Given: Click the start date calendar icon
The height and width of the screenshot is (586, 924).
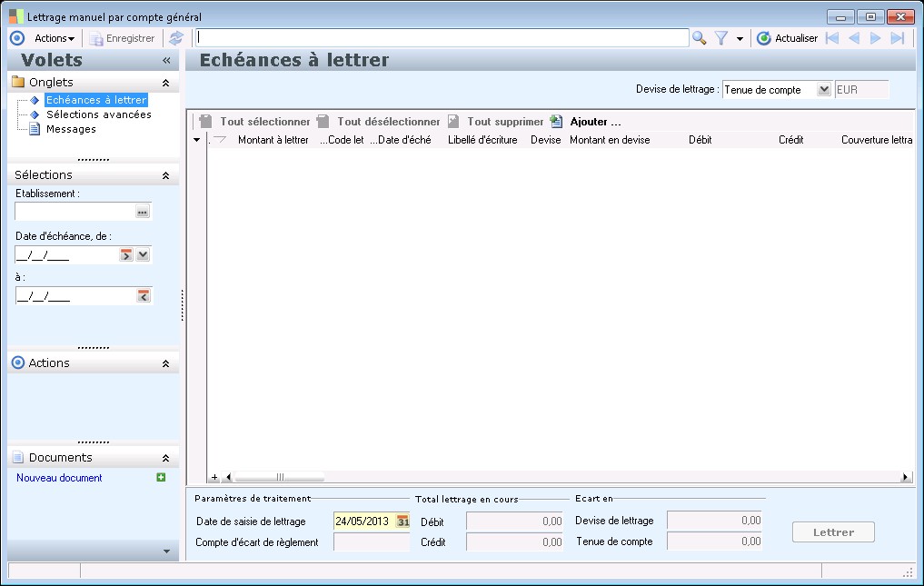Looking at the screenshot, I should click(x=126, y=254).
